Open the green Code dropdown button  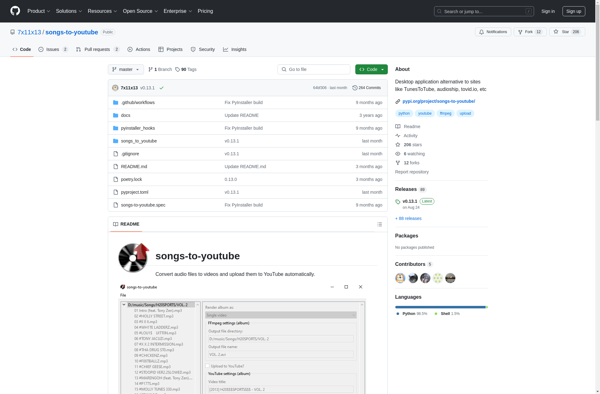371,69
